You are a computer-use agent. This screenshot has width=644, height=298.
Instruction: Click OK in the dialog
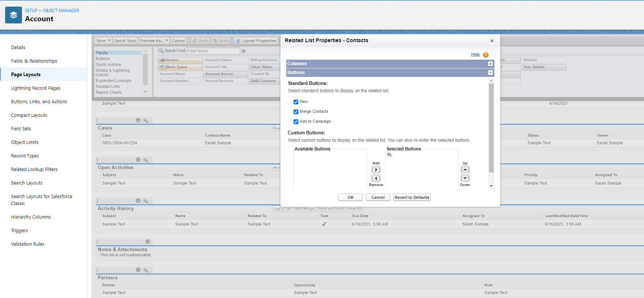(350, 197)
